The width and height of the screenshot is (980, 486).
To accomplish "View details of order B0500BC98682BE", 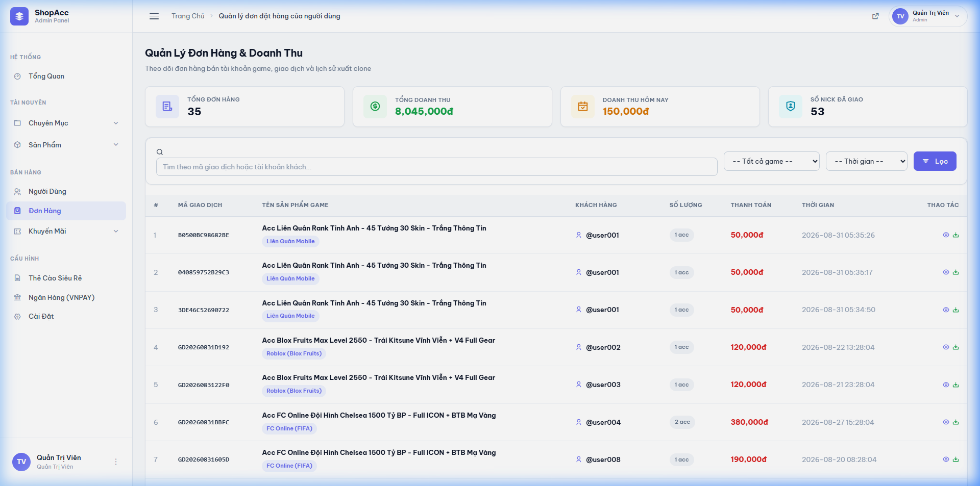I will [946, 235].
